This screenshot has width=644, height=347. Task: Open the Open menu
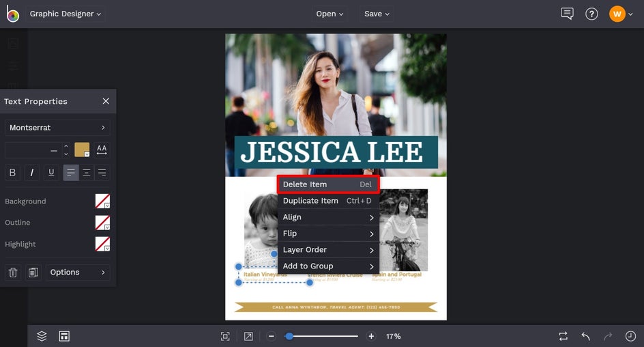(x=330, y=14)
